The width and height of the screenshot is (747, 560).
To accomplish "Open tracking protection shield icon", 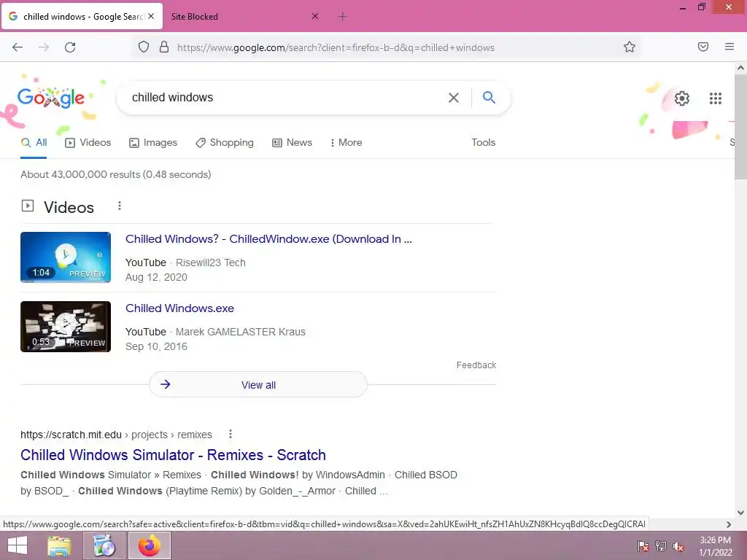I will pos(144,47).
